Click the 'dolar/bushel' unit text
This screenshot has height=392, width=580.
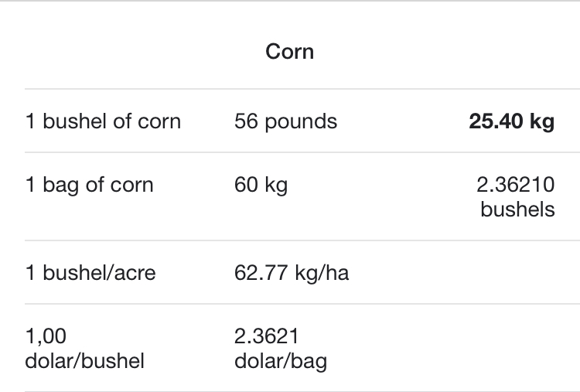tap(84, 361)
